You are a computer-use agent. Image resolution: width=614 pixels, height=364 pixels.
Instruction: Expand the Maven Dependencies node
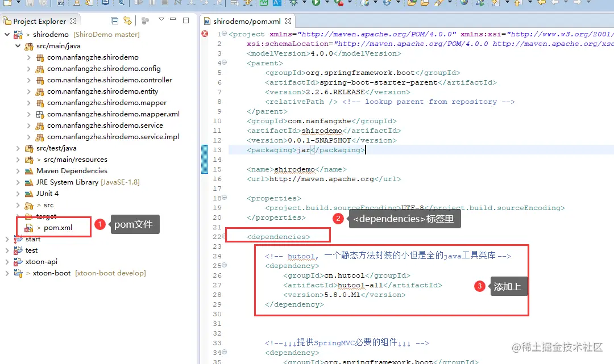(18, 171)
